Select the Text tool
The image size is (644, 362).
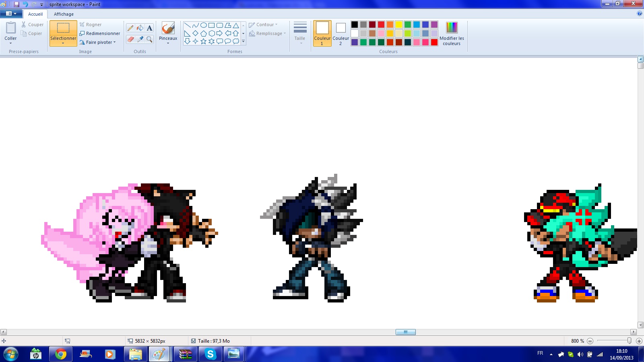tap(149, 28)
